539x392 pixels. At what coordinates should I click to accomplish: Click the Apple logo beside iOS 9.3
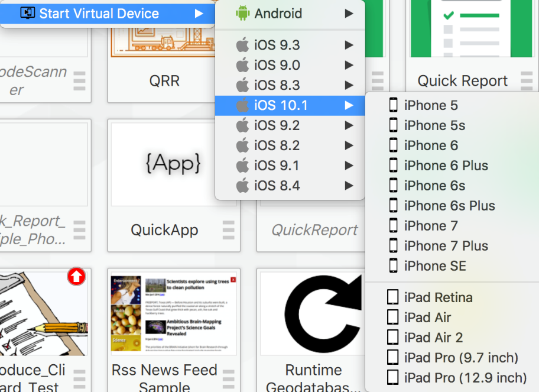point(243,45)
